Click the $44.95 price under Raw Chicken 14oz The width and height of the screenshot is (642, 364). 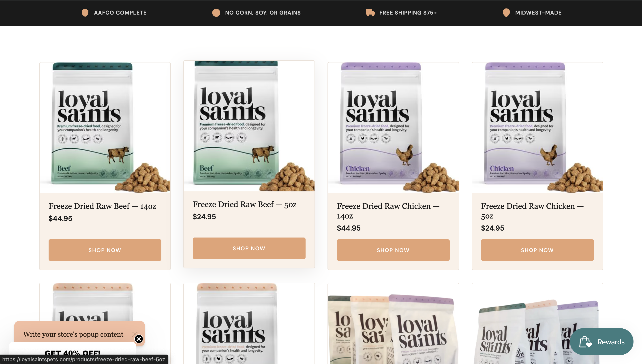pyautogui.click(x=349, y=228)
